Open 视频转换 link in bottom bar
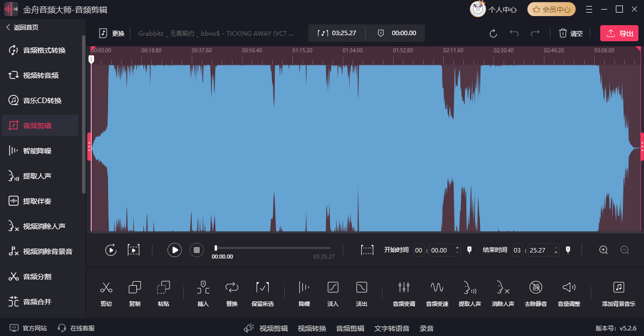 (312, 328)
